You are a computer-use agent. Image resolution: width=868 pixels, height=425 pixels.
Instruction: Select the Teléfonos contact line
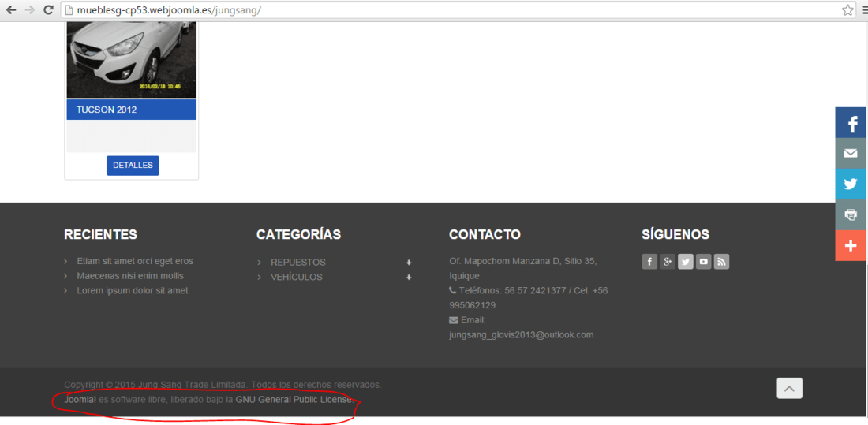pos(529,298)
